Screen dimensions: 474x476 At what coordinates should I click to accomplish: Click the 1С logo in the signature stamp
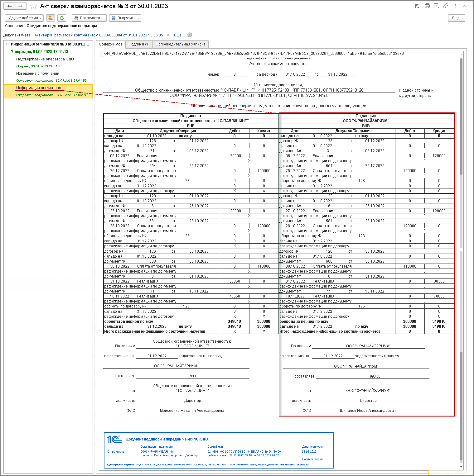[x=114, y=439]
